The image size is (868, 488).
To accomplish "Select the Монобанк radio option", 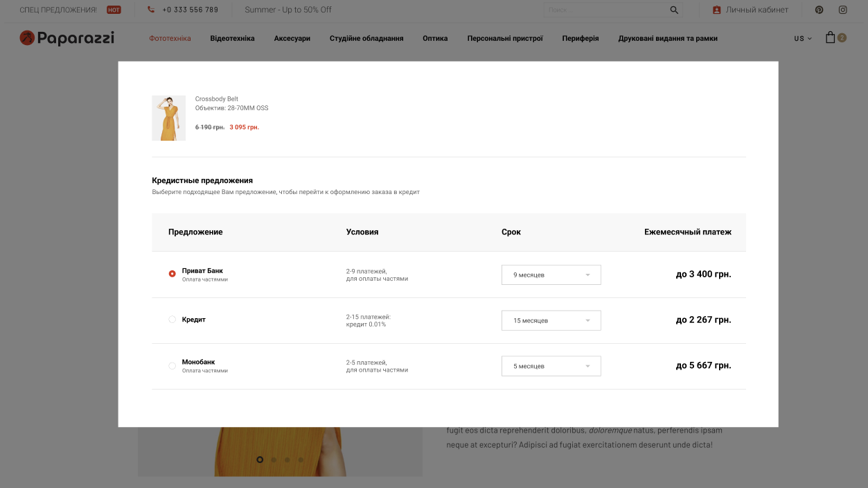I will click(172, 365).
